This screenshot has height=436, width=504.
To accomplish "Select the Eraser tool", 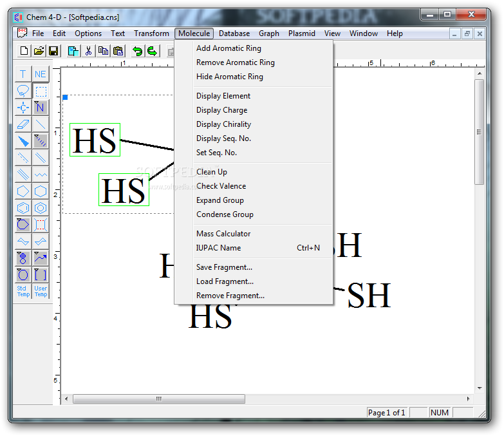I will [23, 124].
